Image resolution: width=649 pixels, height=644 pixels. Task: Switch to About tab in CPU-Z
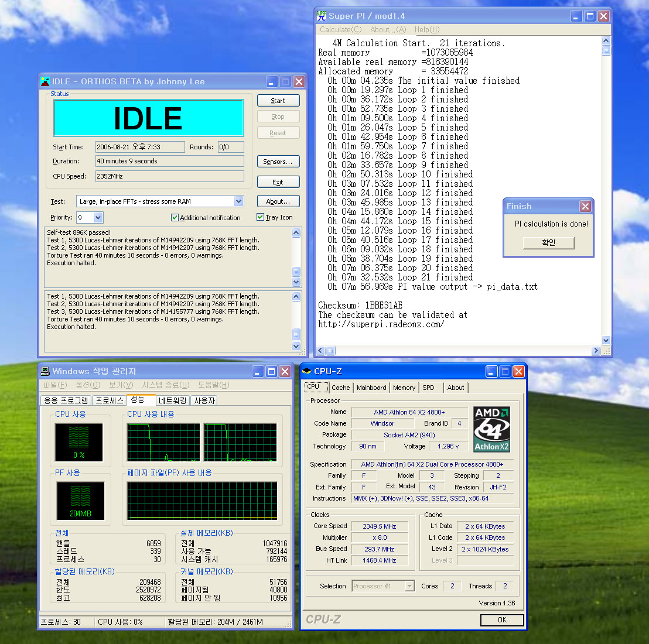coord(455,388)
